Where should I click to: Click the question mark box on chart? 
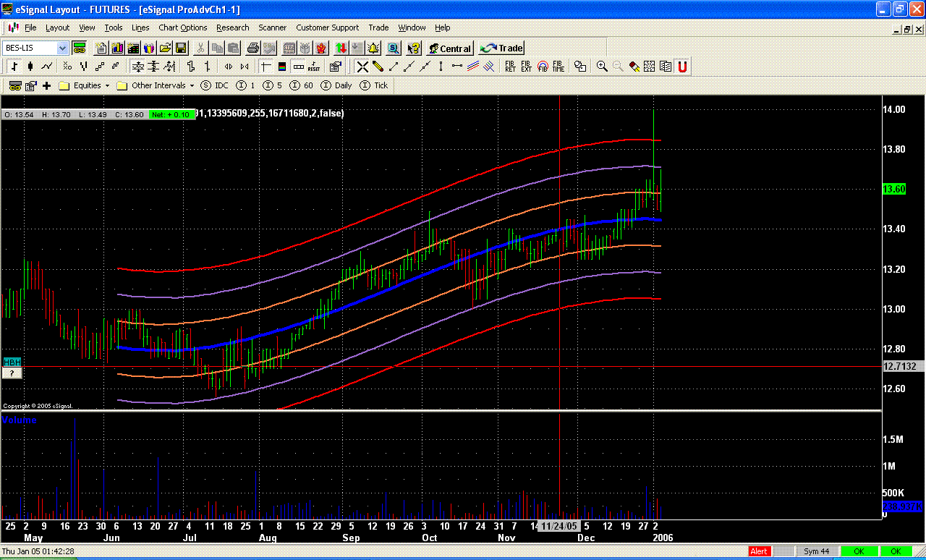[x=12, y=373]
